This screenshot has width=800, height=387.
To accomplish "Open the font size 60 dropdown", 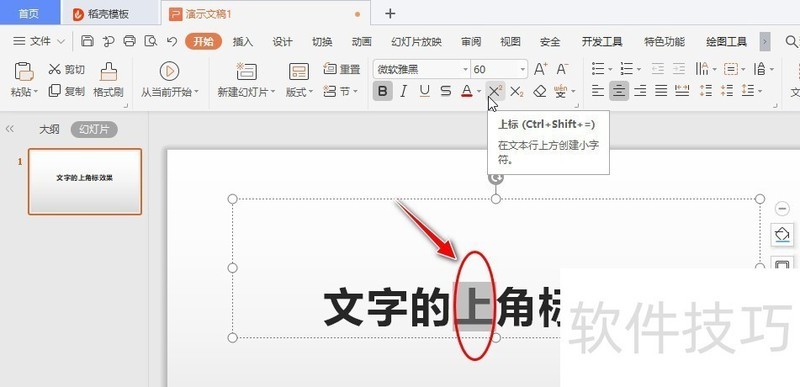I will (x=522, y=69).
